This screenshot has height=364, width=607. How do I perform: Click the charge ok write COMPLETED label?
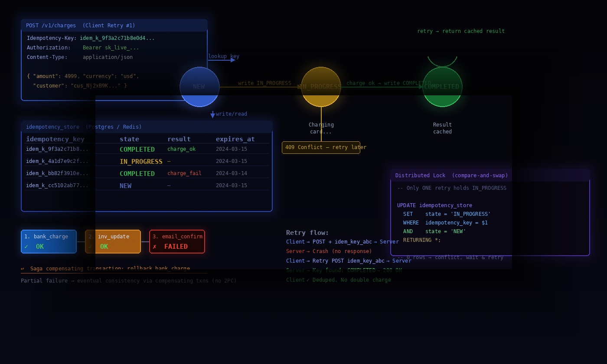(389, 83)
